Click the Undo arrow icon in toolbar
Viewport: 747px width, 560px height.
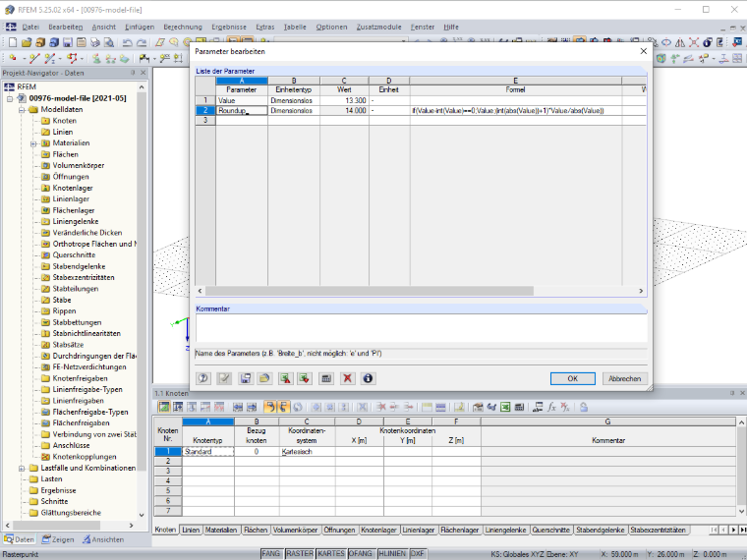pyautogui.click(x=127, y=42)
